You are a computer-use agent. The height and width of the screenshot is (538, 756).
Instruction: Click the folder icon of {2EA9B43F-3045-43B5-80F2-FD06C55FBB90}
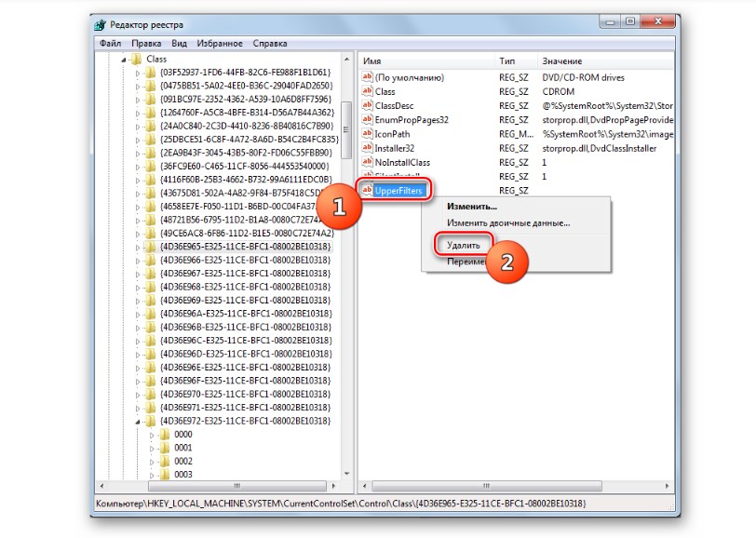(151, 153)
